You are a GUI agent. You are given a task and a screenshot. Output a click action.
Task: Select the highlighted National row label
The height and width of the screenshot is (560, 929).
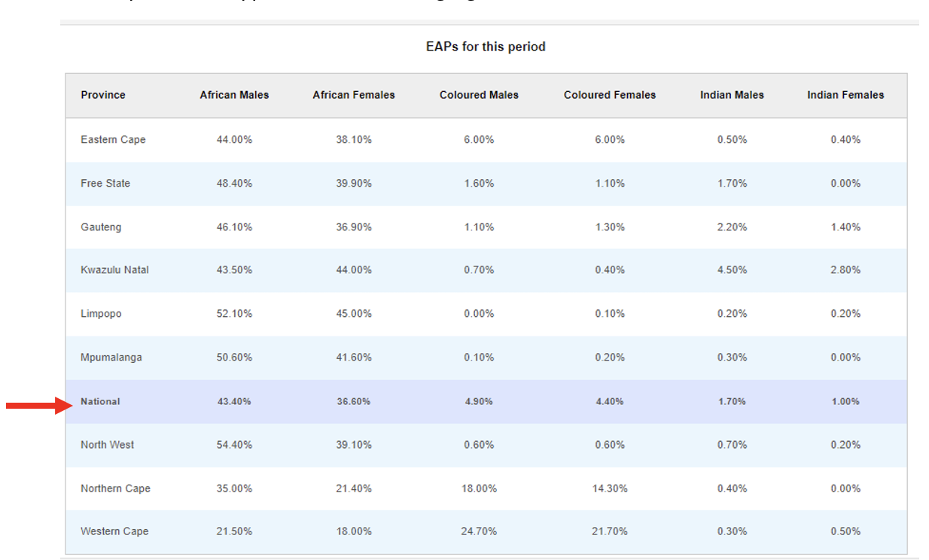100,401
